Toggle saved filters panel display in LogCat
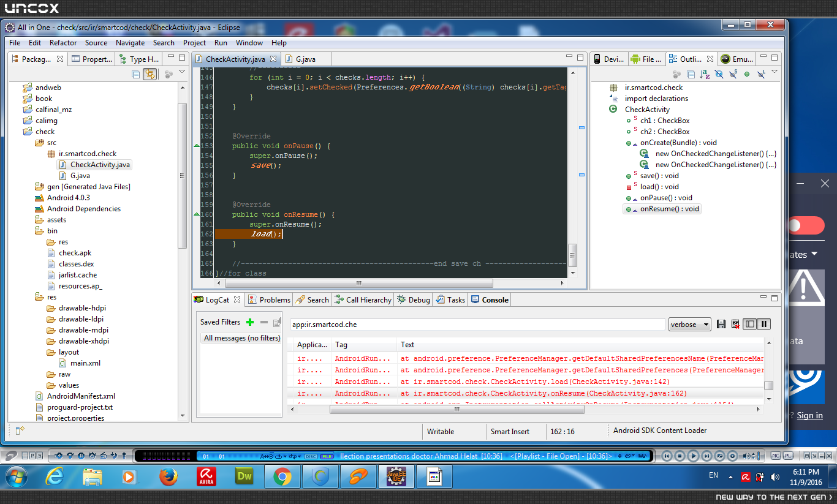This screenshot has width=837, height=504. [x=749, y=324]
